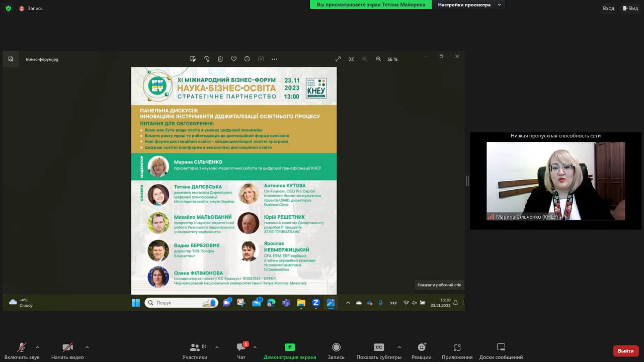Open the Чат panel
Image resolution: width=644 pixels, height=362 pixels.
pyautogui.click(x=241, y=351)
